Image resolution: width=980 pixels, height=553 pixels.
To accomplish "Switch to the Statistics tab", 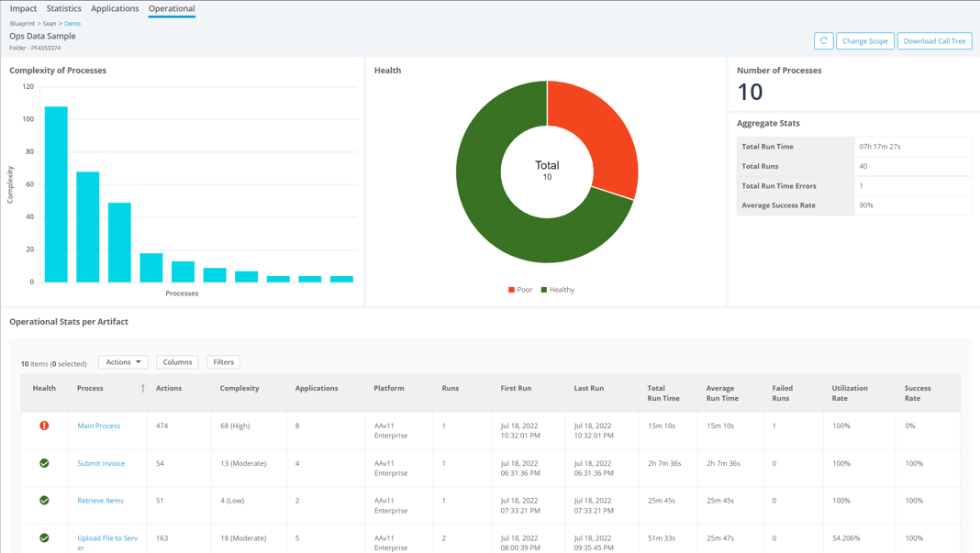I will [63, 8].
